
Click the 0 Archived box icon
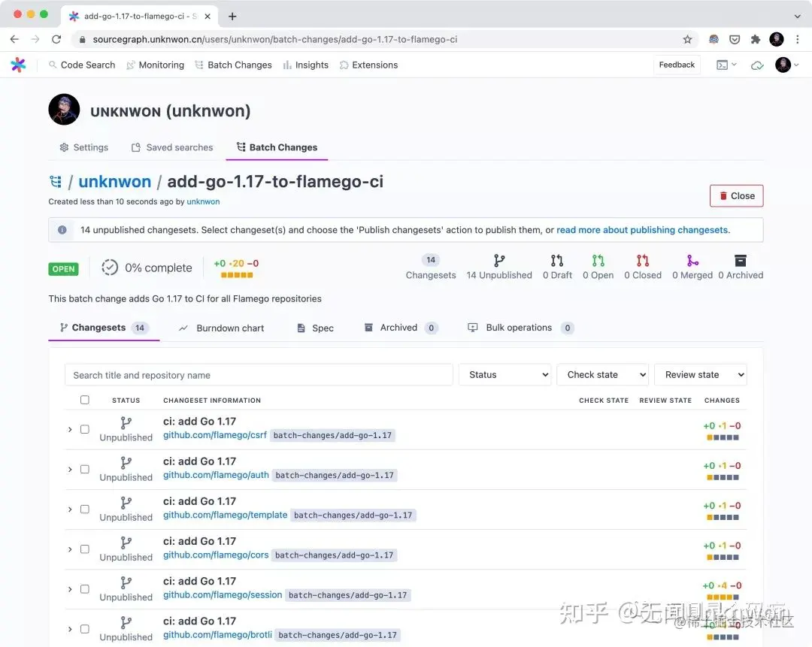click(741, 260)
